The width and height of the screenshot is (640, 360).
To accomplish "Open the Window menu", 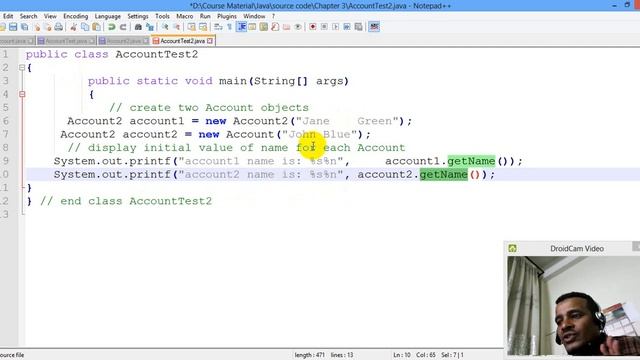I will tap(254, 16).
